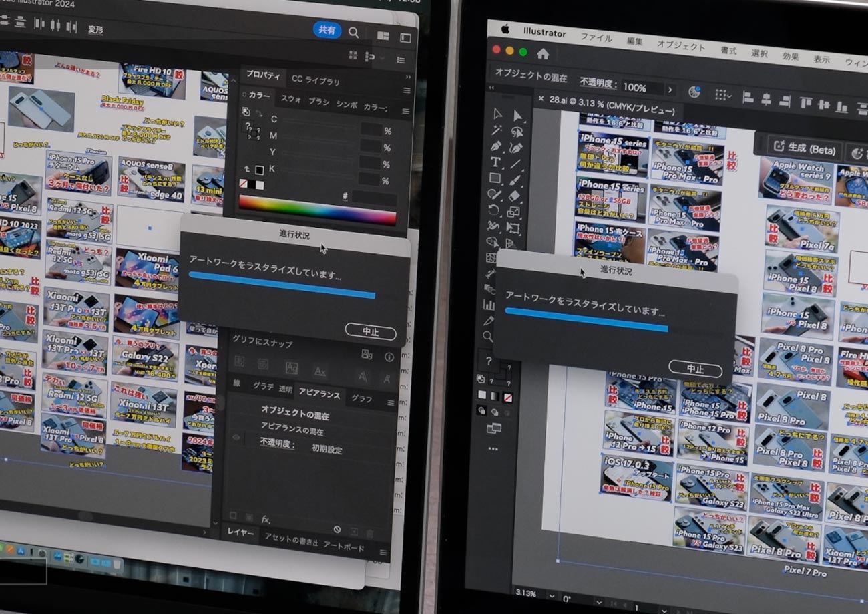Choose the Magic Wand tool in right toolbar
Viewport: 868px width, 614px height.
496,130
